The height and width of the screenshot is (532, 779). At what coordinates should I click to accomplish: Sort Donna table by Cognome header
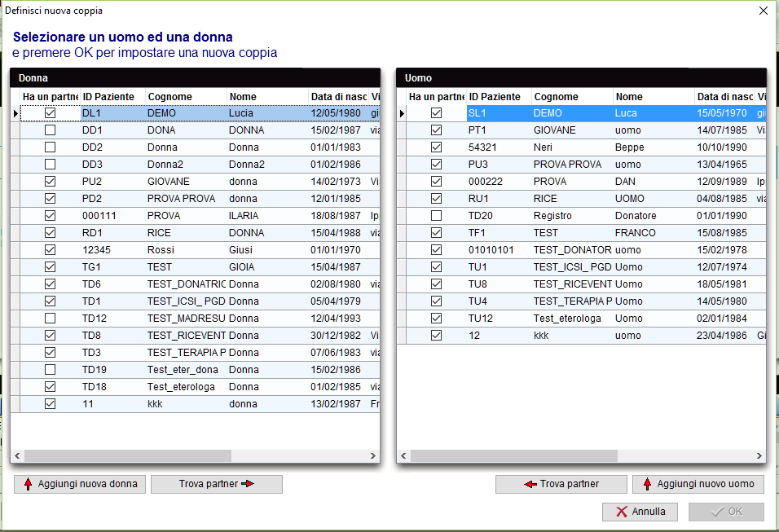(x=186, y=97)
